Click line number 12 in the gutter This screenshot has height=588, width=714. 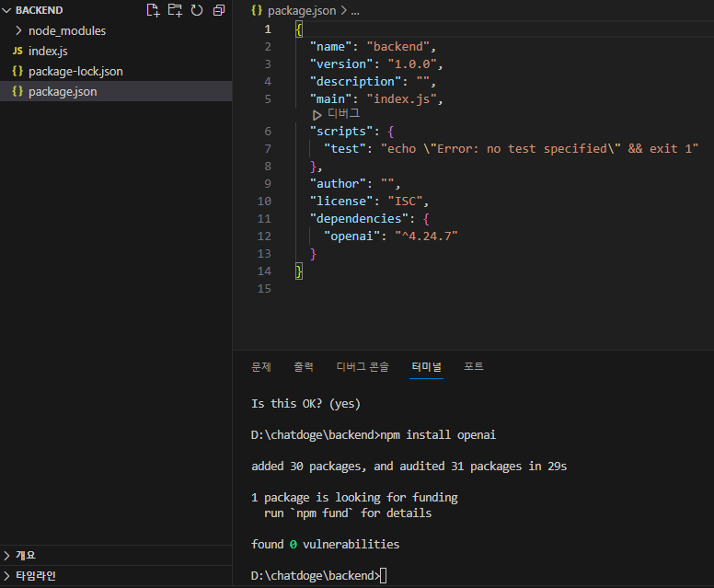264,236
